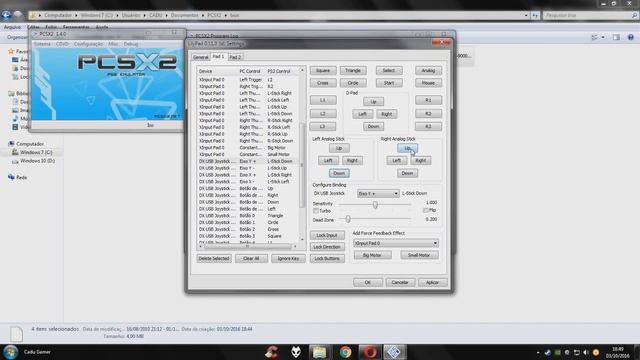The height and width of the screenshot is (360, 640).
Task: Click the Aplicar button
Action: (x=432, y=282)
